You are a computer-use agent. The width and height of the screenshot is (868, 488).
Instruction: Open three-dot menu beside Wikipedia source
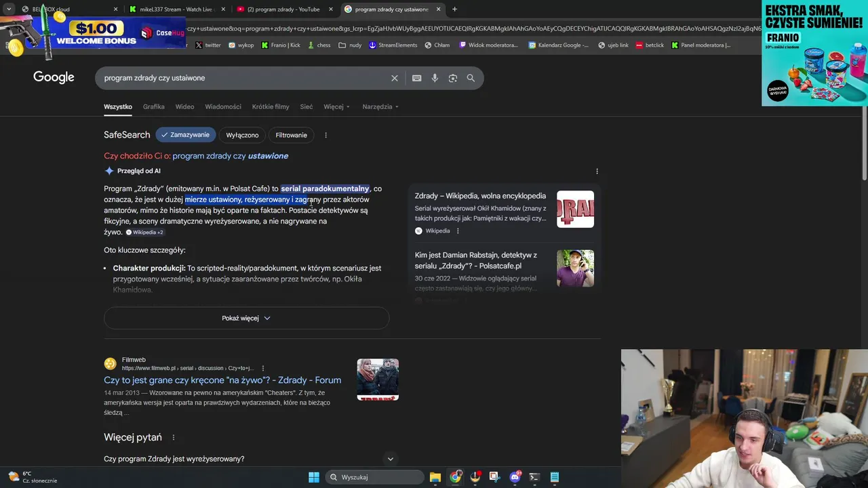(x=458, y=231)
